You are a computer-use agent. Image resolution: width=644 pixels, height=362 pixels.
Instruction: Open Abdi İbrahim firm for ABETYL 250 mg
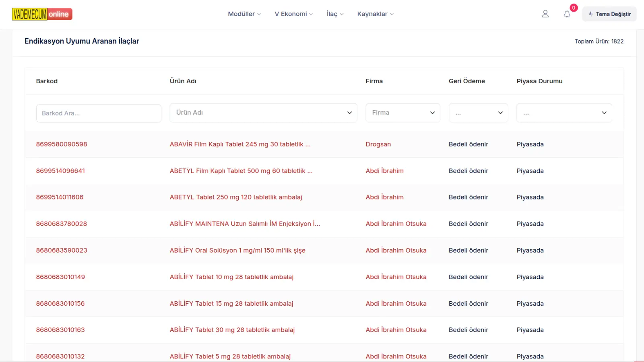point(385,197)
